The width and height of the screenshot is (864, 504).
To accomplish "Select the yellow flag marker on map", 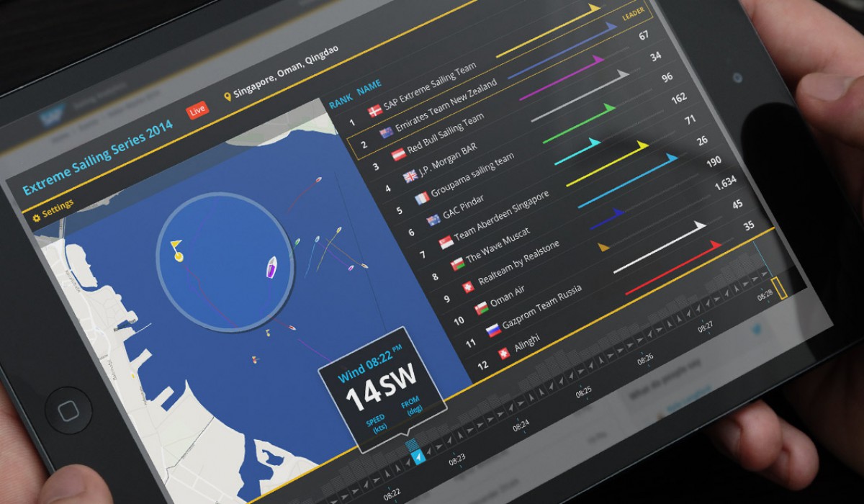I will (x=176, y=248).
